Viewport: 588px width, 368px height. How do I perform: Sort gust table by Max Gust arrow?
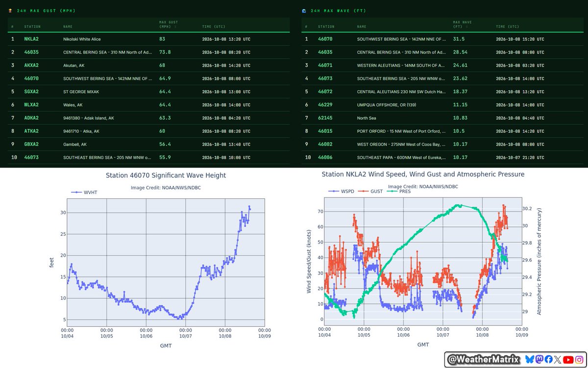(x=175, y=27)
